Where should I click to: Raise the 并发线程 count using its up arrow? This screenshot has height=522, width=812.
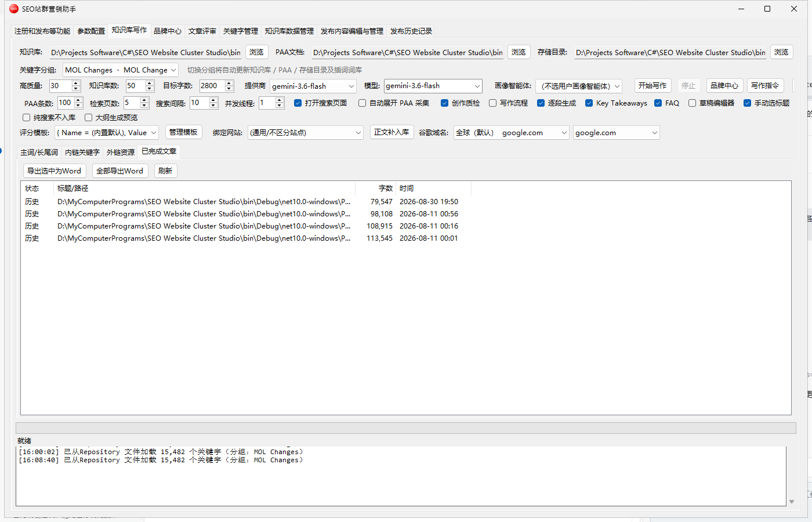point(280,100)
